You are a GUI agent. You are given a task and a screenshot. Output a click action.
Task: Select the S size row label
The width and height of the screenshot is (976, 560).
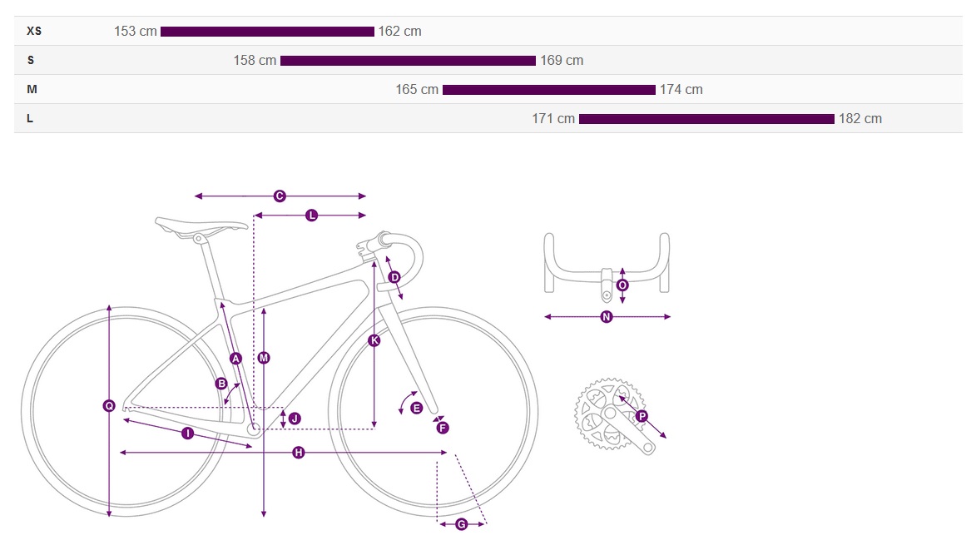pyautogui.click(x=31, y=61)
